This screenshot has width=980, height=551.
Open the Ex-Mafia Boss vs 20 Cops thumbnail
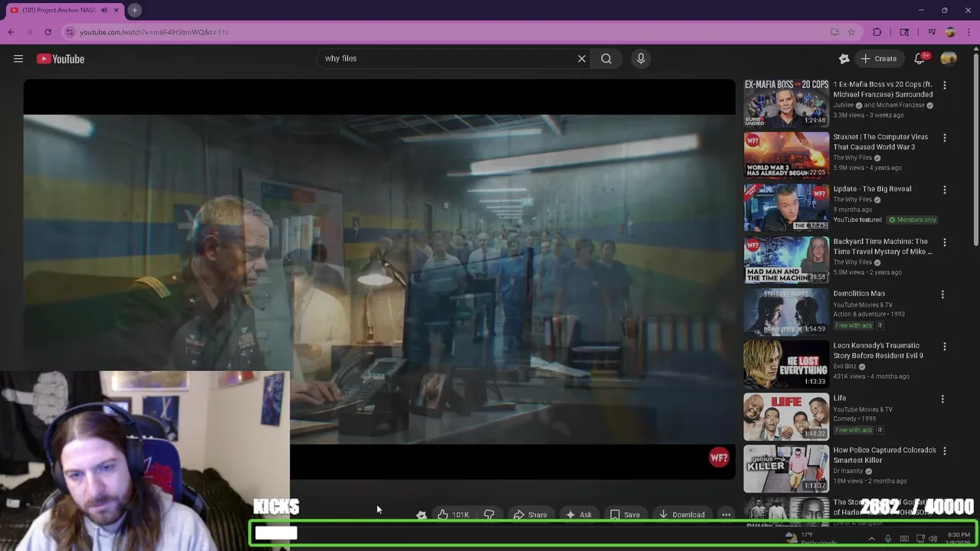coord(786,103)
